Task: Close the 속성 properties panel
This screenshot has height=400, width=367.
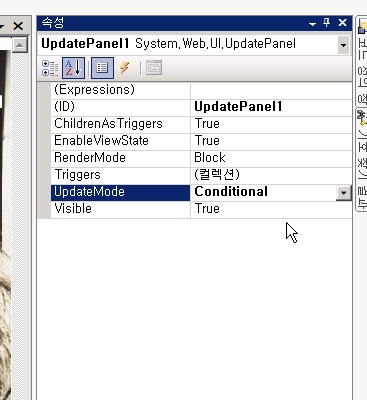Action: click(x=342, y=23)
